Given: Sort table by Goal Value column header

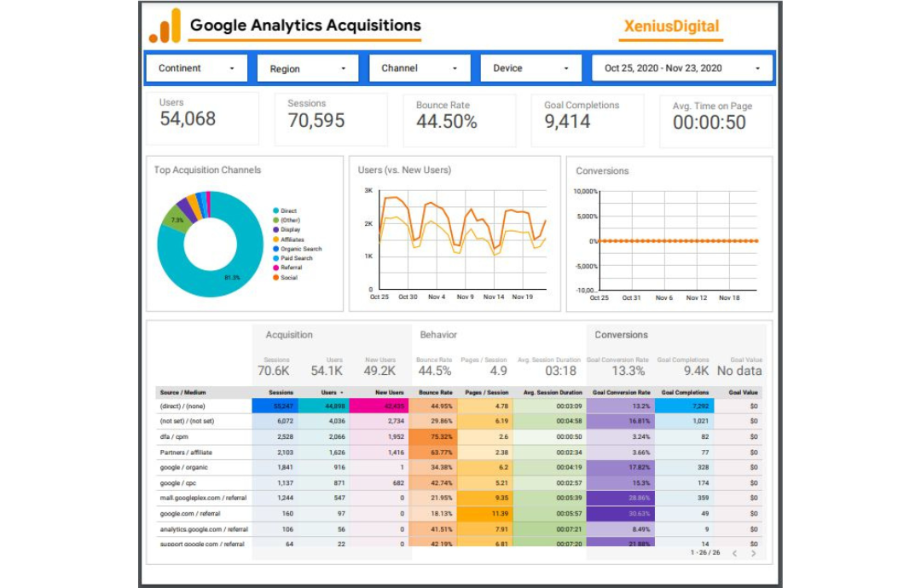Looking at the screenshot, I should 743,392.
